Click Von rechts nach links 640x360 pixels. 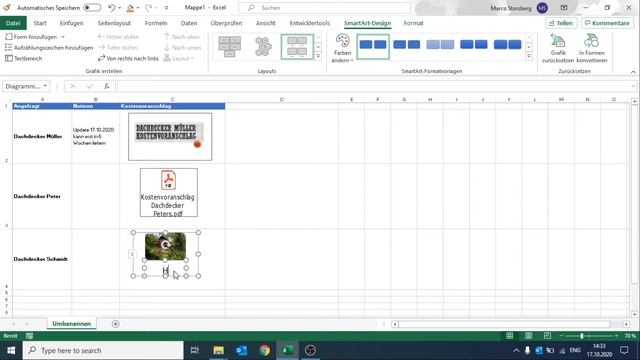[128, 58]
